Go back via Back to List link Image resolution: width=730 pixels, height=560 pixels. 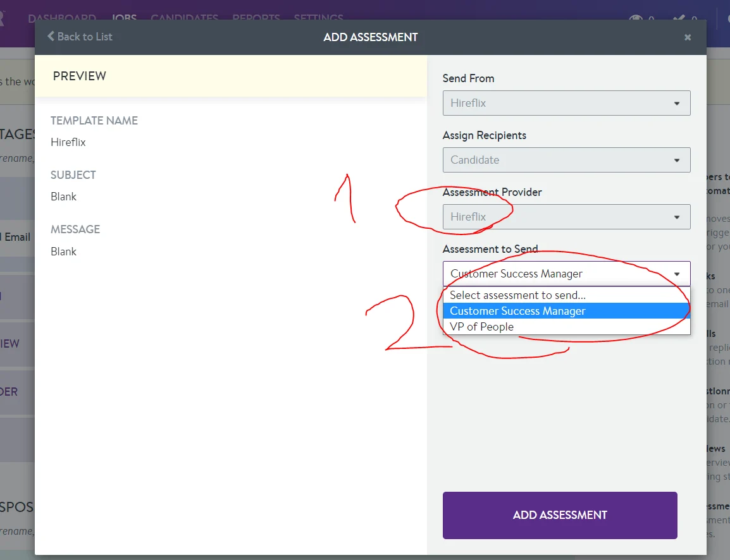[x=80, y=36]
